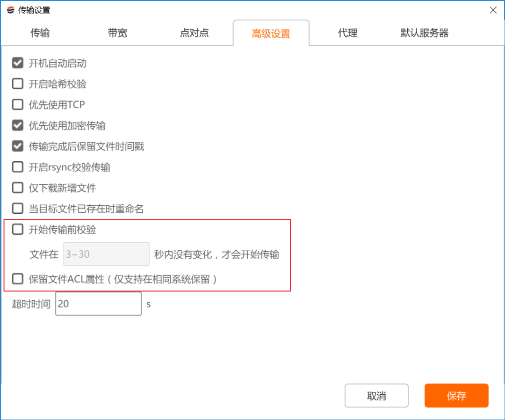Enable 当目标文件已存在时重命名

17,209
